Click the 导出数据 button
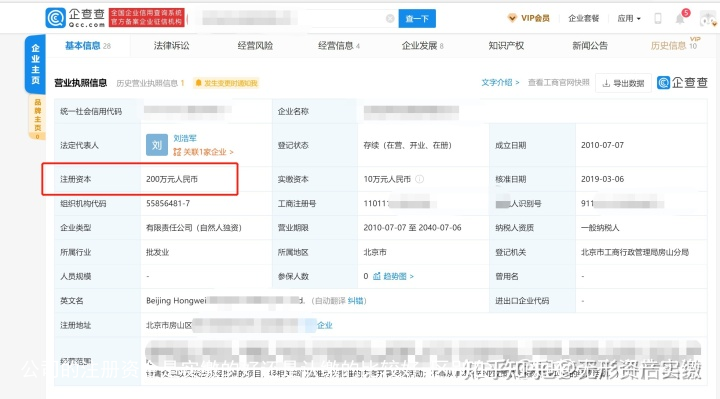The height and width of the screenshot is (399, 720). 623,83
